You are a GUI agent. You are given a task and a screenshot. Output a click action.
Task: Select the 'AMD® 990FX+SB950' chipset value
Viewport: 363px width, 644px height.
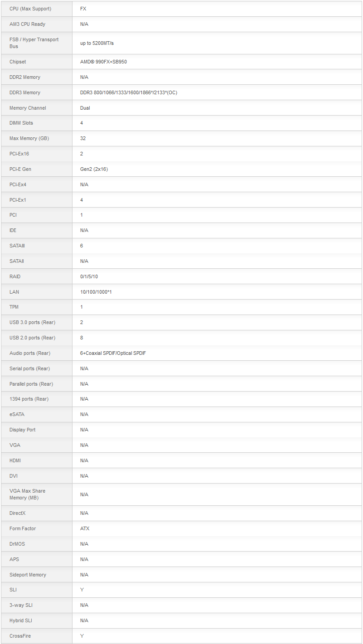(x=103, y=62)
